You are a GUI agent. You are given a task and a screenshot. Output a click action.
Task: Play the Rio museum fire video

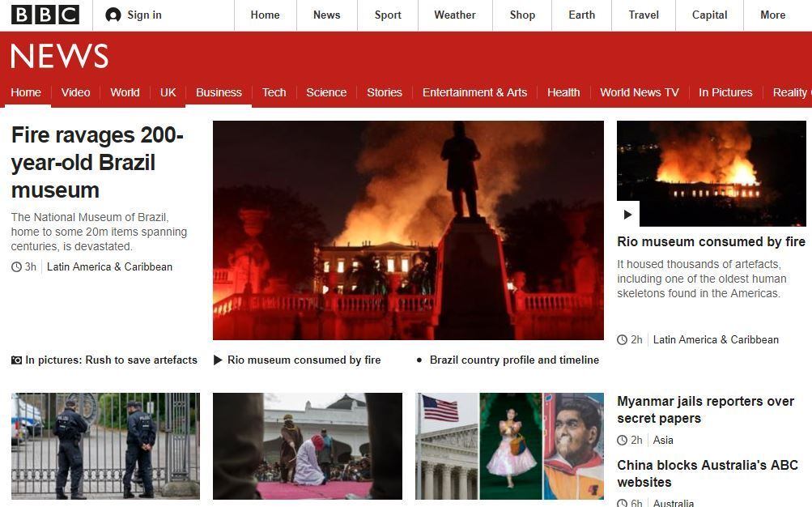coord(628,214)
